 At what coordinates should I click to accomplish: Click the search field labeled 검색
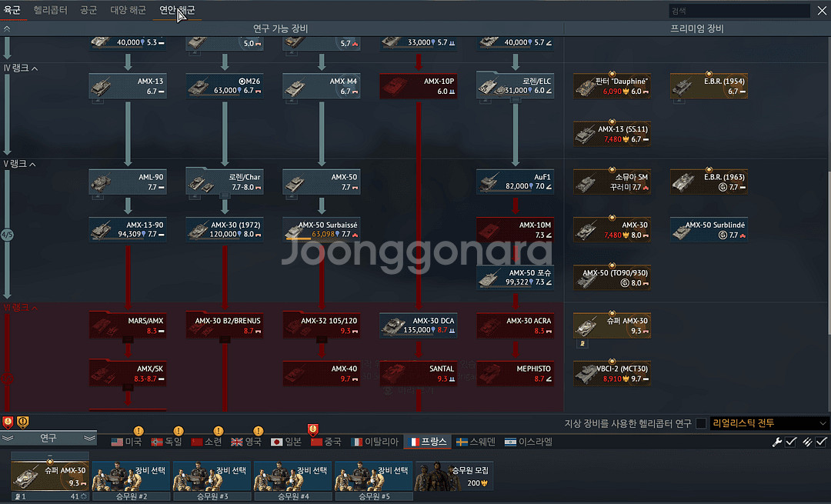739,11
